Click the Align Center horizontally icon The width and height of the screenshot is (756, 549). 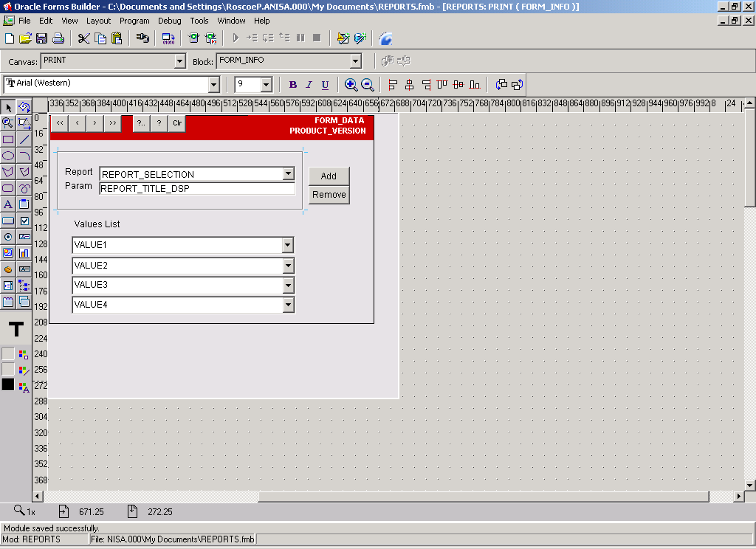(x=409, y=85)
